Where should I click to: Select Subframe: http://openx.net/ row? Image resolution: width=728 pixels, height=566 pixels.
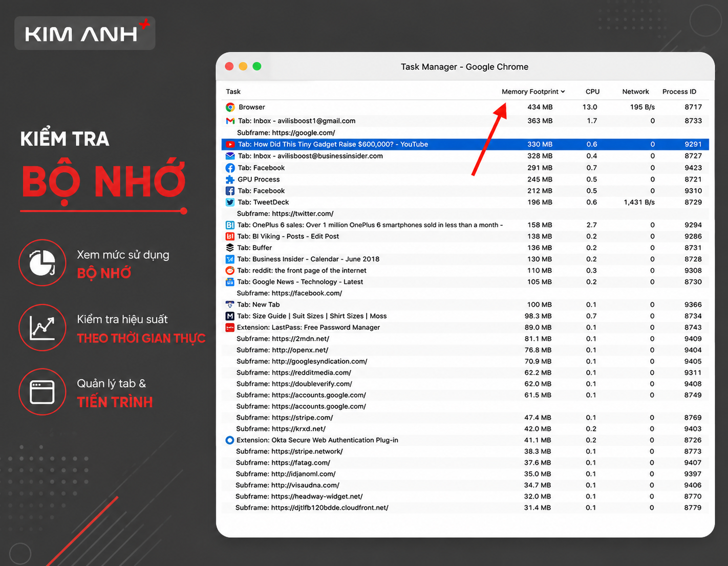(x=465, y=350)
